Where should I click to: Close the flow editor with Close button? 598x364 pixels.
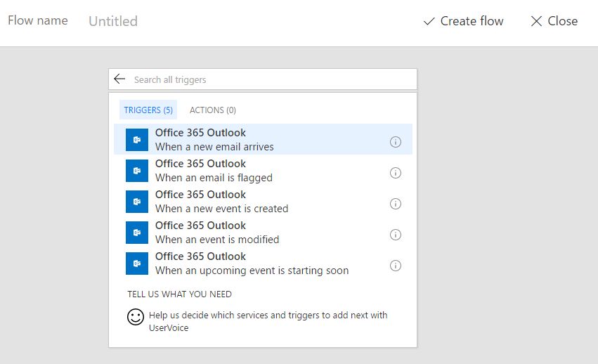[554, 21]
